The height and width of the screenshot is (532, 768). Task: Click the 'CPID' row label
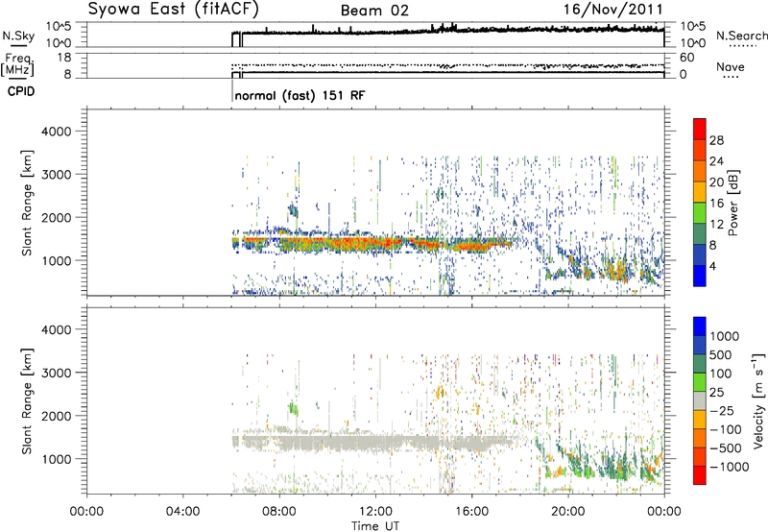click(21, 91)
